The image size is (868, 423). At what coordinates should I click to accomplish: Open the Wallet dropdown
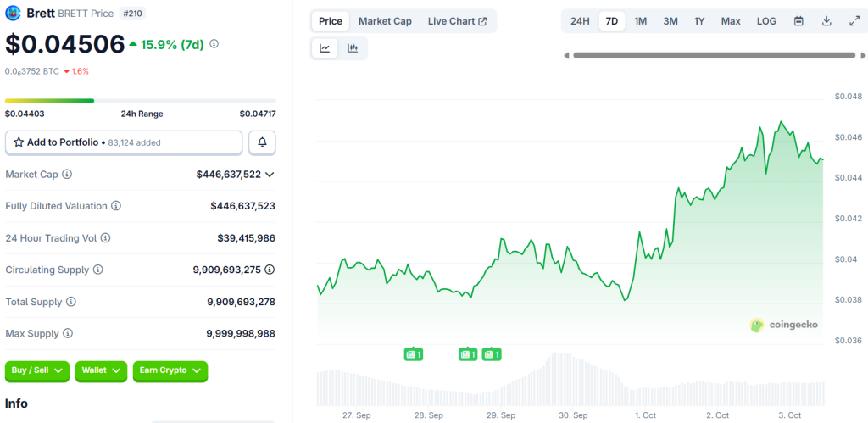(x=101, y=370)
